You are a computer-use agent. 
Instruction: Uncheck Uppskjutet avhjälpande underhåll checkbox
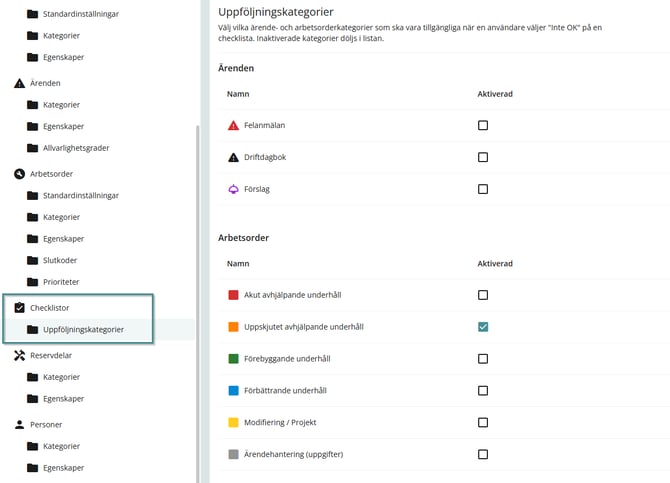(483, 327)
